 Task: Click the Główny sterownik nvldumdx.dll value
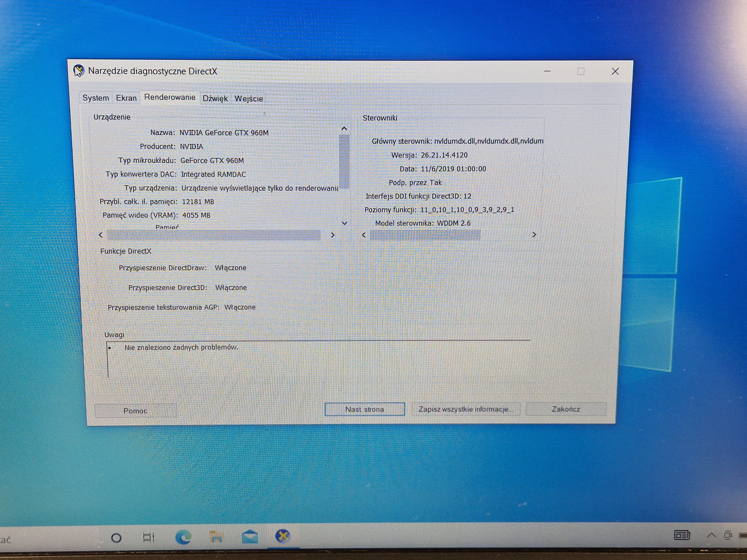[489, 141]
